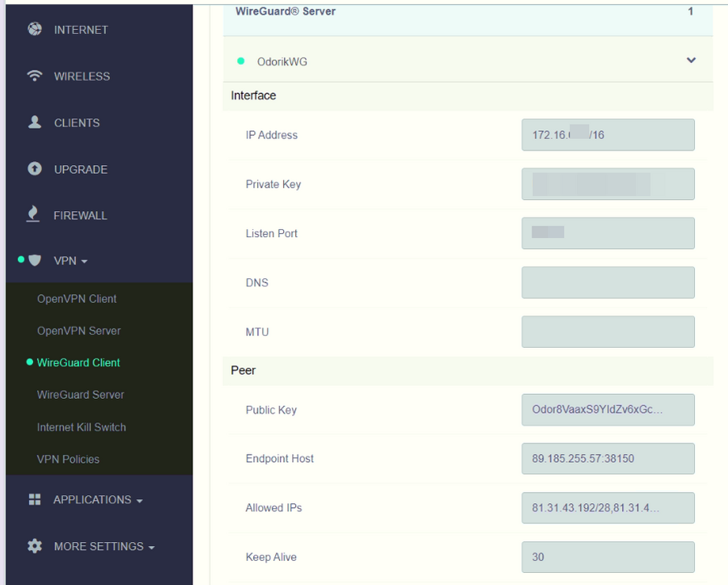Click the Wireless wifi icon
This screenshot has width=728, height=585.
[x=34, y=76]
